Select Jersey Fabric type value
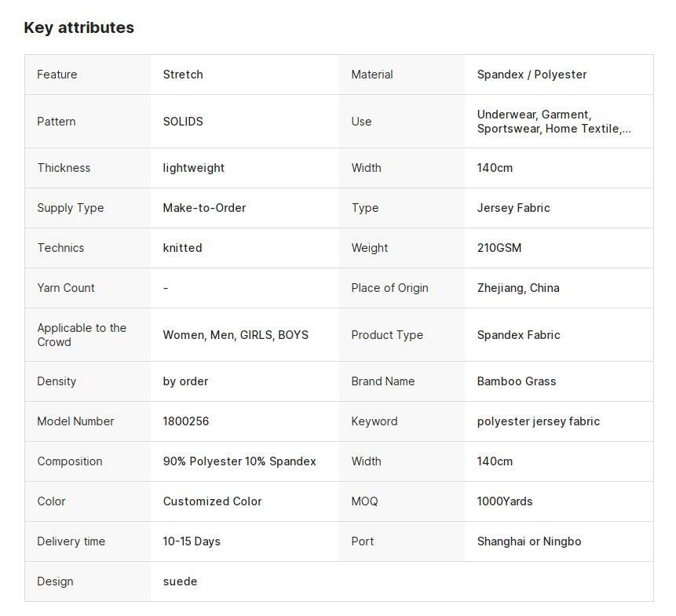 tap(513, 208)
